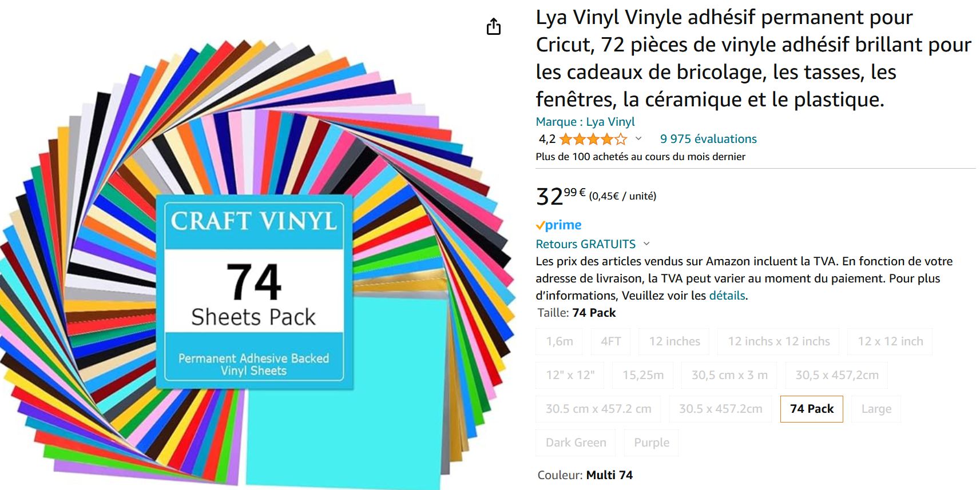Click the star rating icons

(x=593, y=139)
